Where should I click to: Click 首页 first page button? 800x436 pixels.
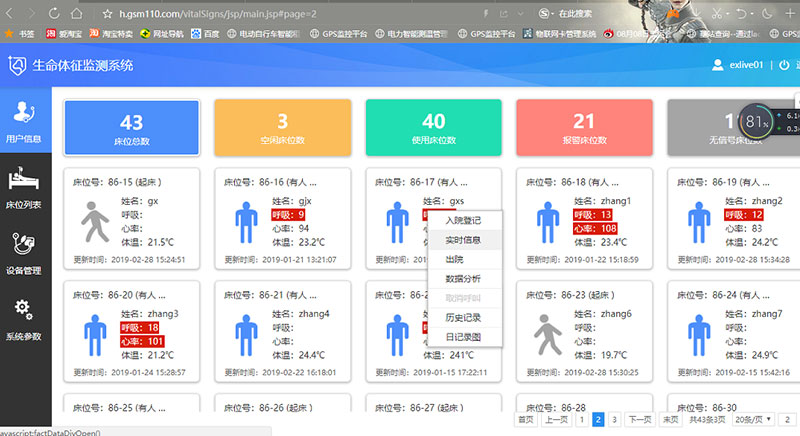tap(526, 420)
